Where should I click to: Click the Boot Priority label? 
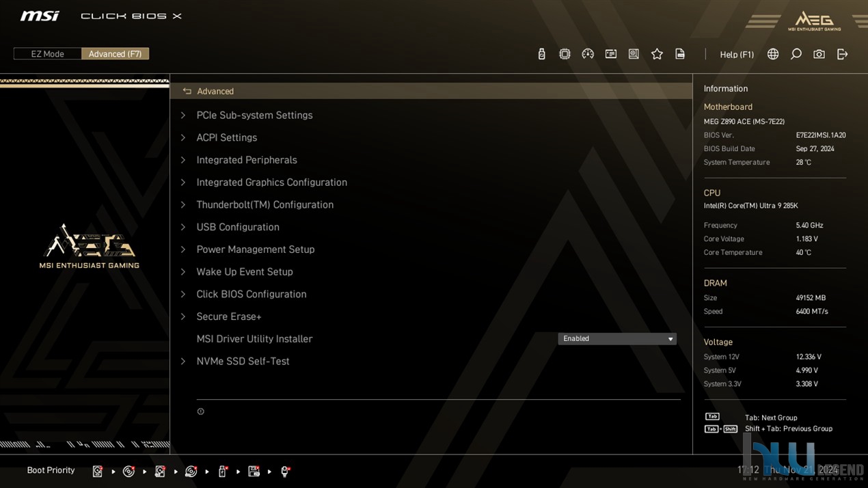click(x=51, y=470)
